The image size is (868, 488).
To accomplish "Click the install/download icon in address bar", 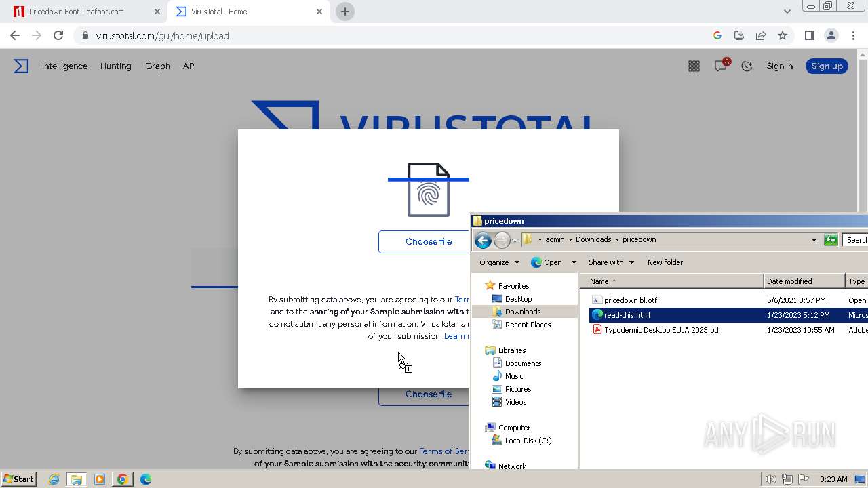I will tap(739, 35).
